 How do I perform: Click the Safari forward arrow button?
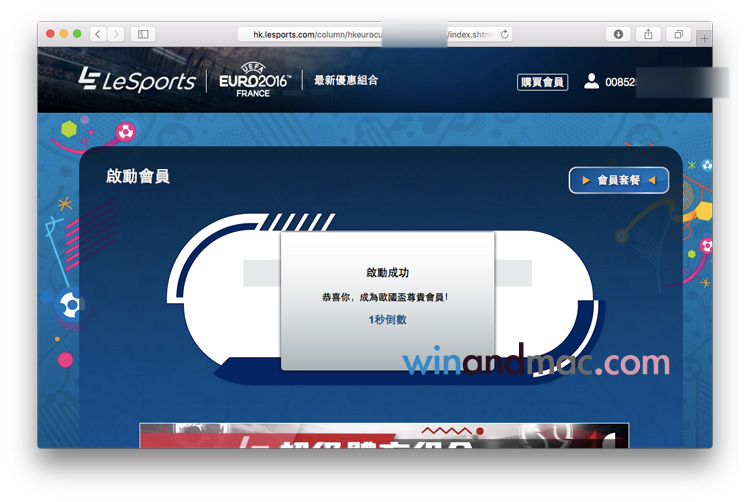click(115, 34)
